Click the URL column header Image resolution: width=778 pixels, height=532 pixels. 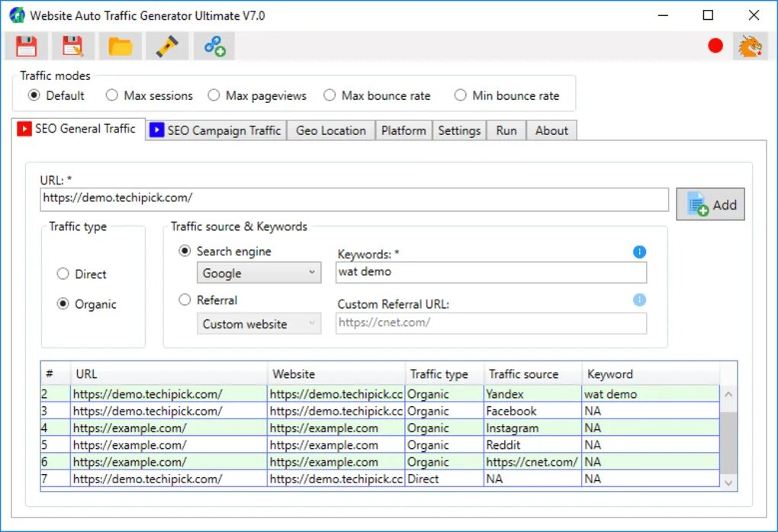[x=169, y=373]
